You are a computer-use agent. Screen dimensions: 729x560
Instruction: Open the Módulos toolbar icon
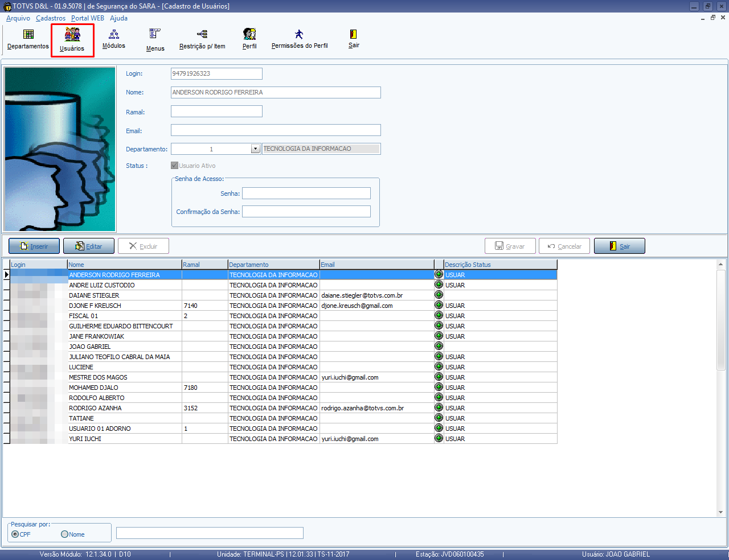click(x=114, y=39)
